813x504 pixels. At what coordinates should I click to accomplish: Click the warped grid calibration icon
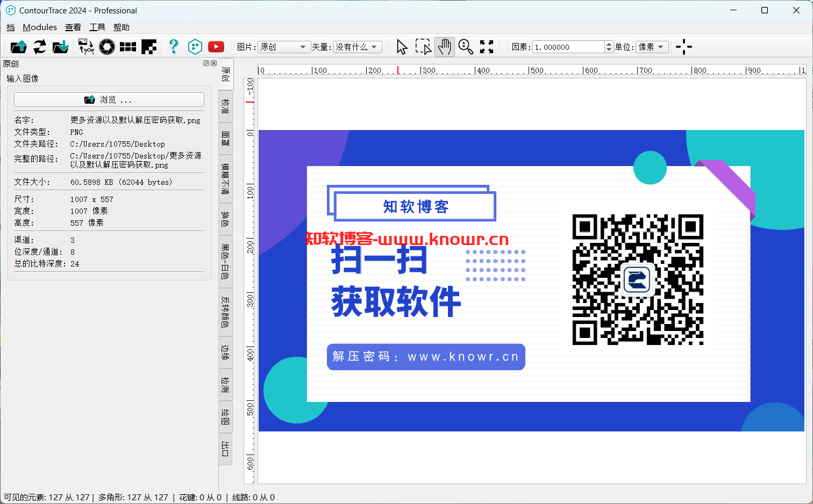128,47
